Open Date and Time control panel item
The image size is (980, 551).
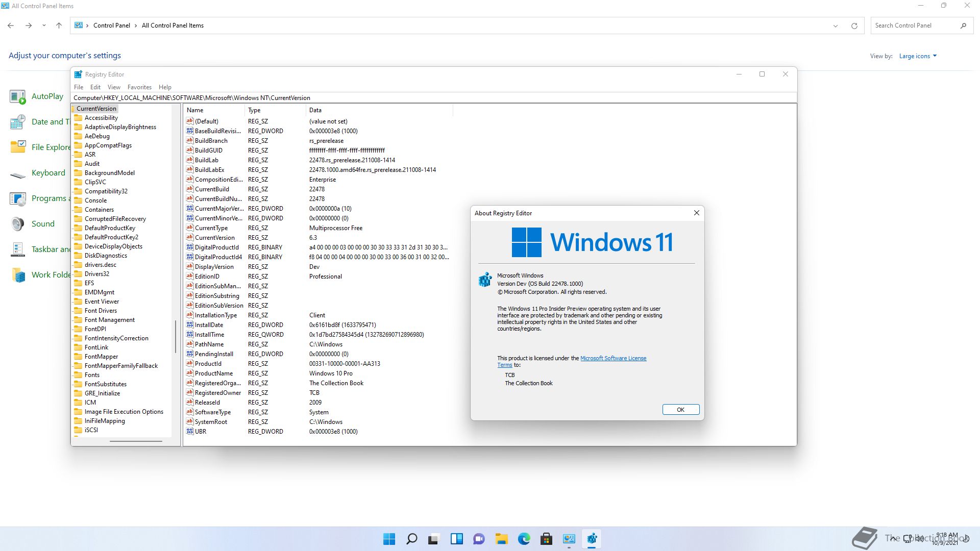tap(18, 122)
